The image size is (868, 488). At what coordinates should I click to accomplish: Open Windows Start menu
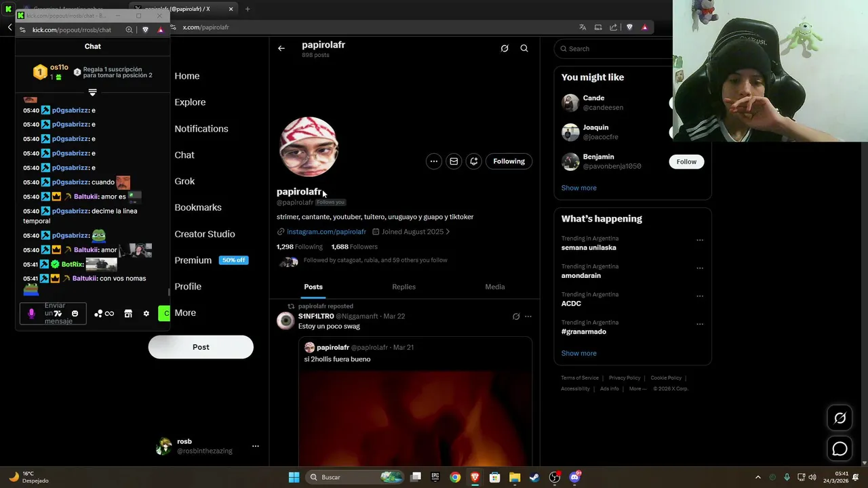tap(294, 477)
